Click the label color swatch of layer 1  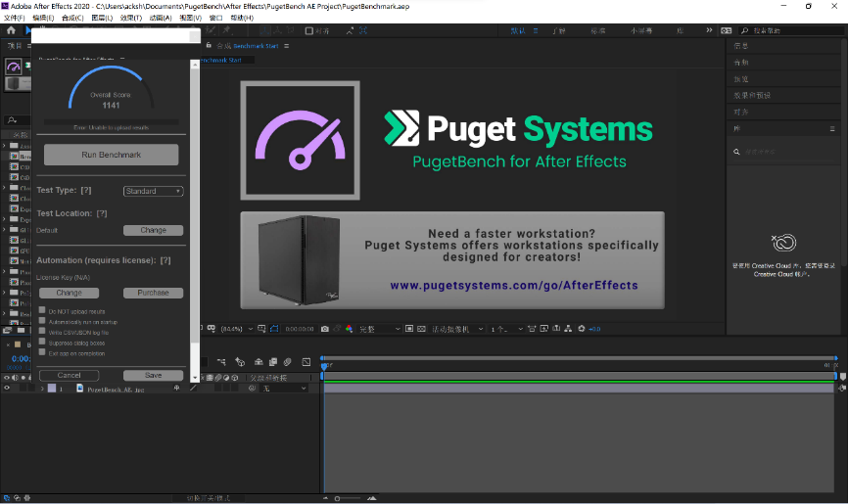(x=52, y=389)
